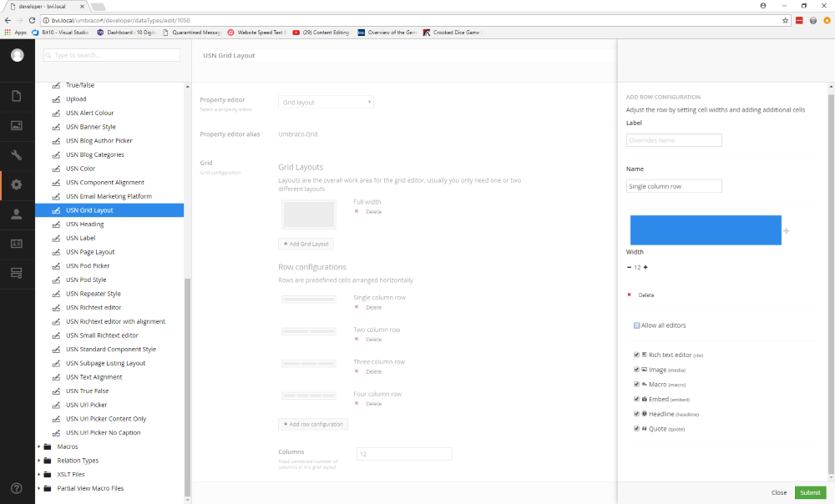Expand the Relation Types folder
Image resolution: width=835 pixels, height=504 pixels.
pos(39,461)
